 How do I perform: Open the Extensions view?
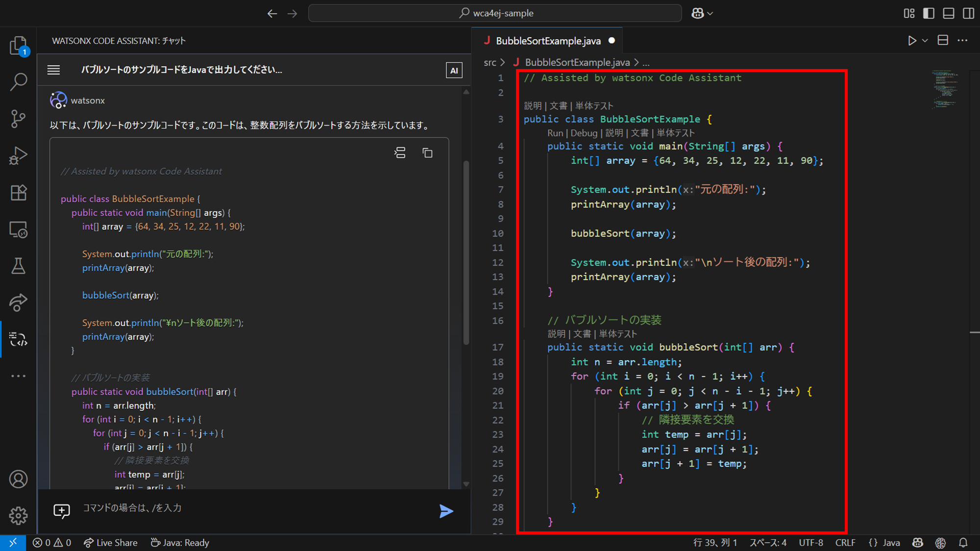18,192
